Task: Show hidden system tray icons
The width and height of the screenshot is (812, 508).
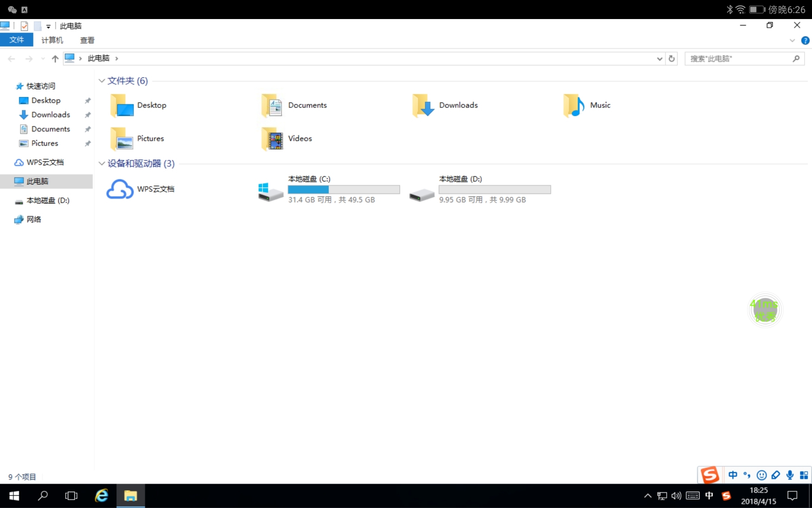Action: pos(647,496)
